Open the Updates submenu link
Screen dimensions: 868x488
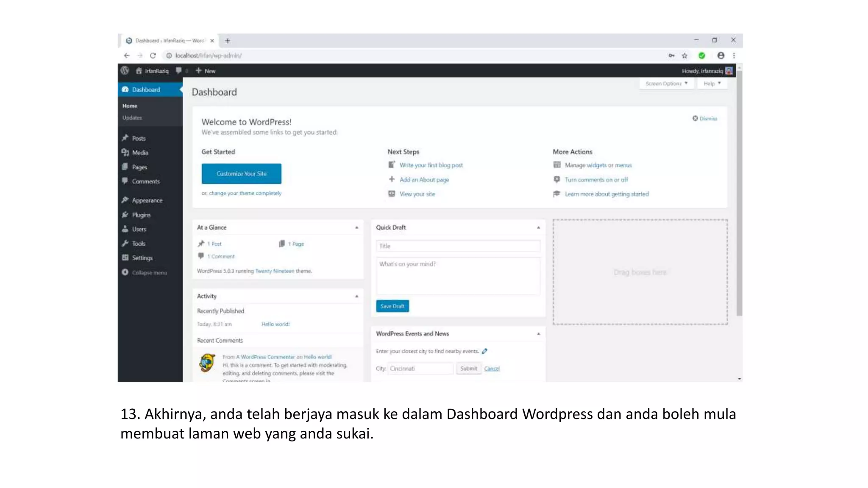click(132, 118)
